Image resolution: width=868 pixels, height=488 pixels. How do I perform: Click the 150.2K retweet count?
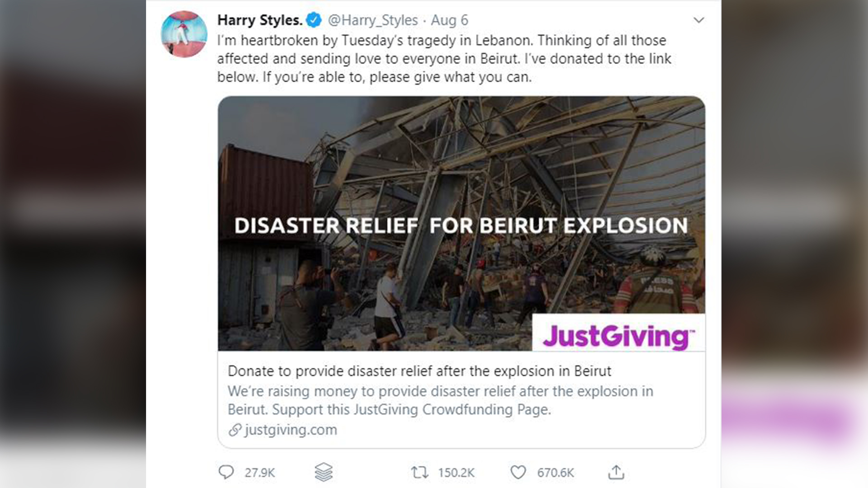point(456,473)
